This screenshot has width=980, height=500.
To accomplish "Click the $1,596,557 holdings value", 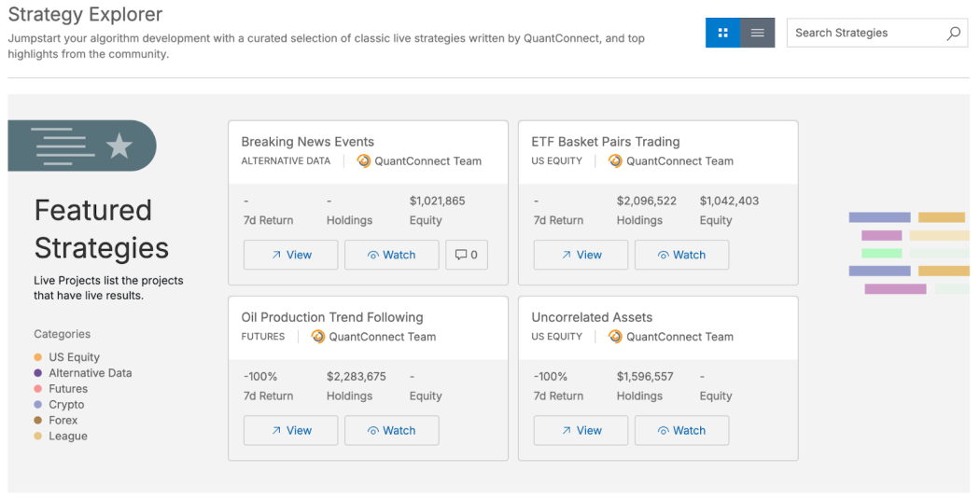I will coord(645,377).
